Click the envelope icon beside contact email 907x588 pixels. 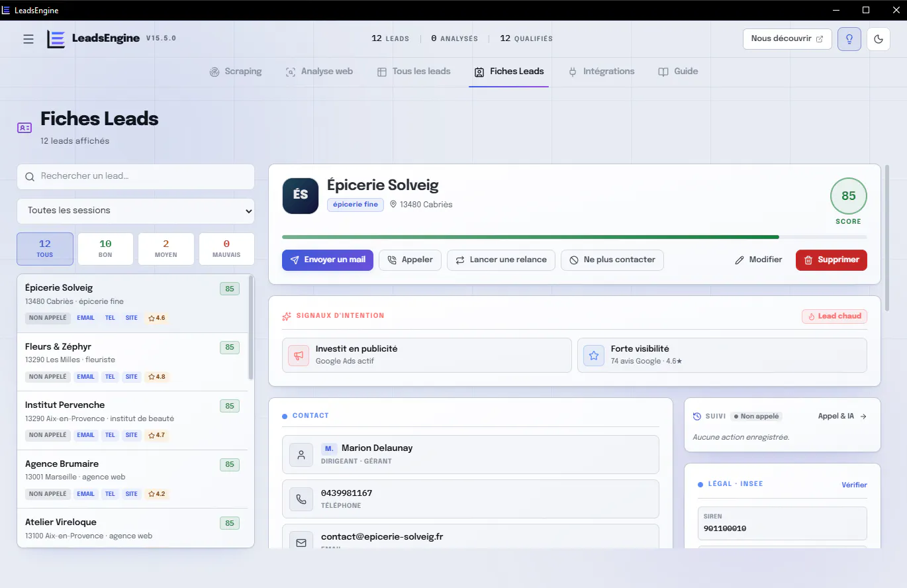tap(301, 542)
